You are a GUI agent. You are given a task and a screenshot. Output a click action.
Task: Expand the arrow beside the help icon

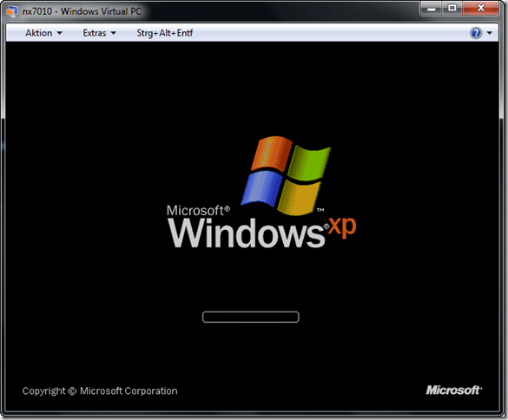[x=490, y=33]
